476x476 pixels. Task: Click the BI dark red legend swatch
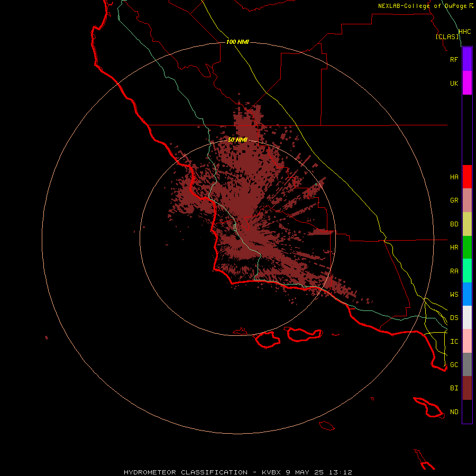tap(467, 388)
